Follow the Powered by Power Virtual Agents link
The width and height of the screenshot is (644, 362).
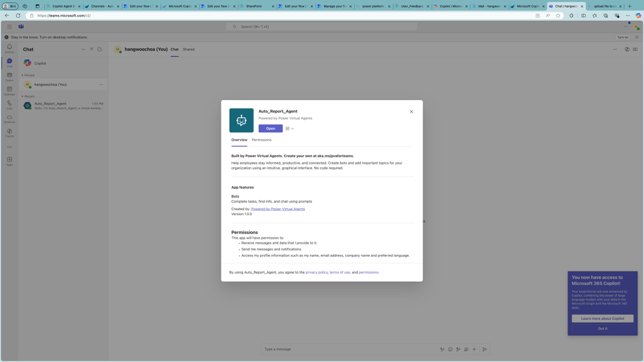click(278, 209)
